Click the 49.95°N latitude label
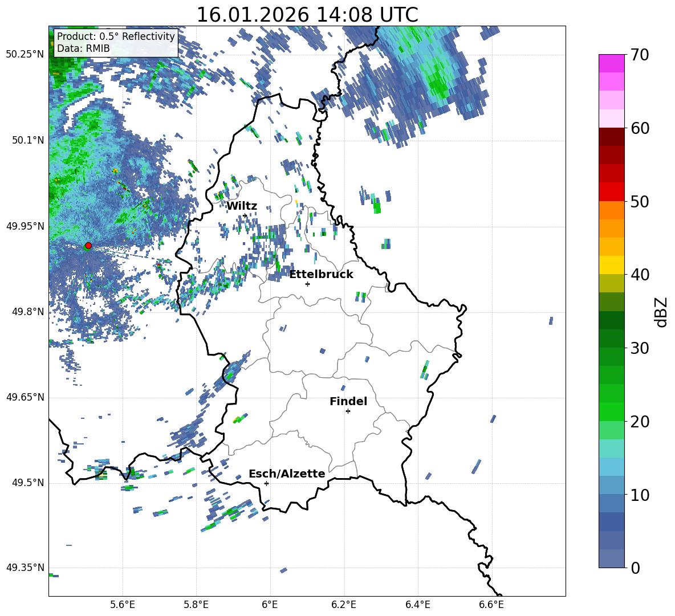675x616 pixels. 25,226
